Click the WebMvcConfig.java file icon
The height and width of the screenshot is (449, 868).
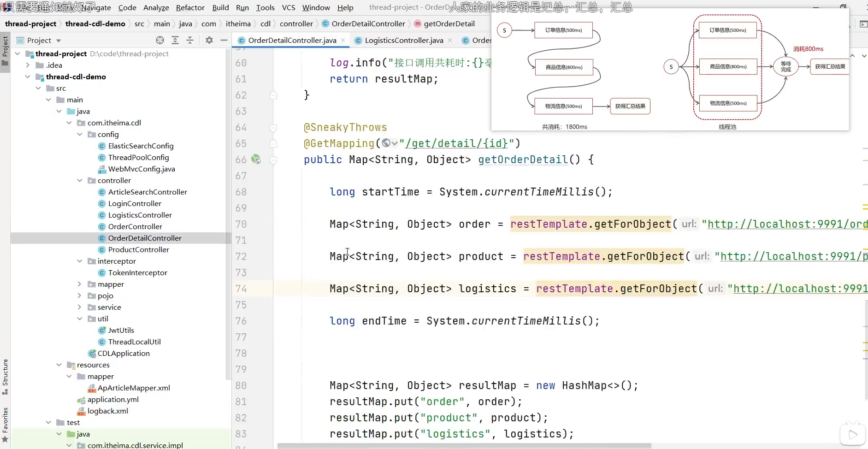(102, 169)
